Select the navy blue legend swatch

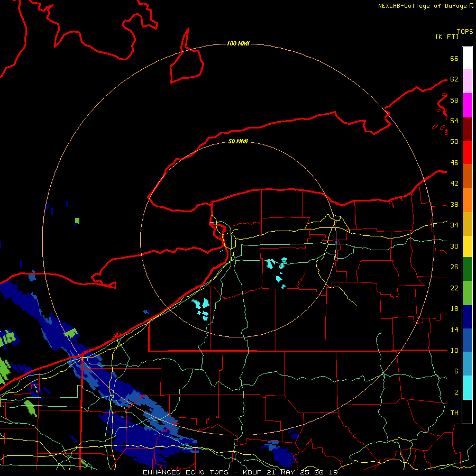[x=467, y=317]
